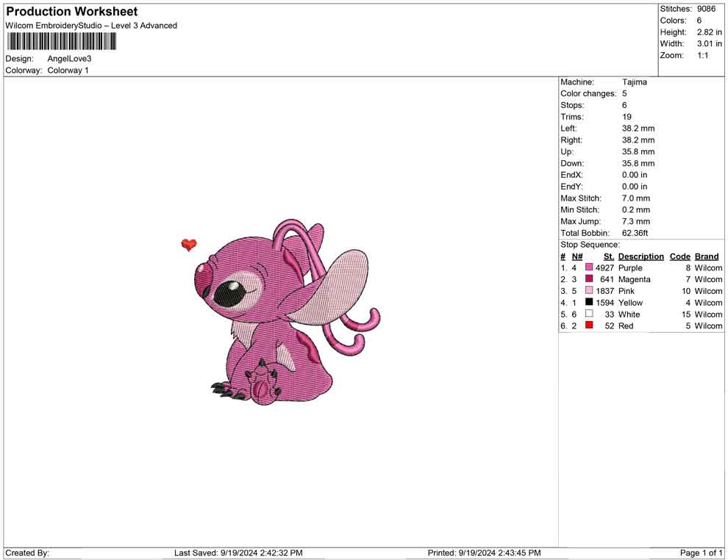Click the Height value 2.82 in

pyautogui.click(x=710, y=32)
